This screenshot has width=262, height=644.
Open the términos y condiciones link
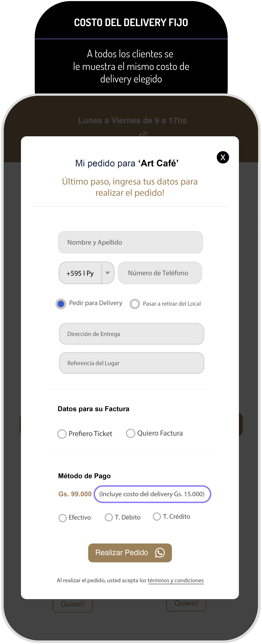point(176,580)
